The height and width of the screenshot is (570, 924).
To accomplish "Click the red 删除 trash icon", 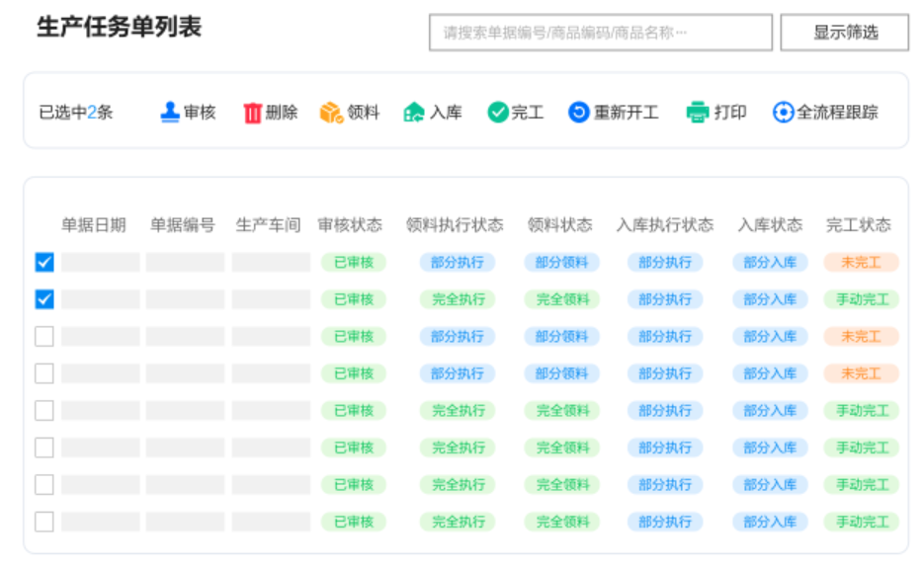I will click(x=252, y=113).
